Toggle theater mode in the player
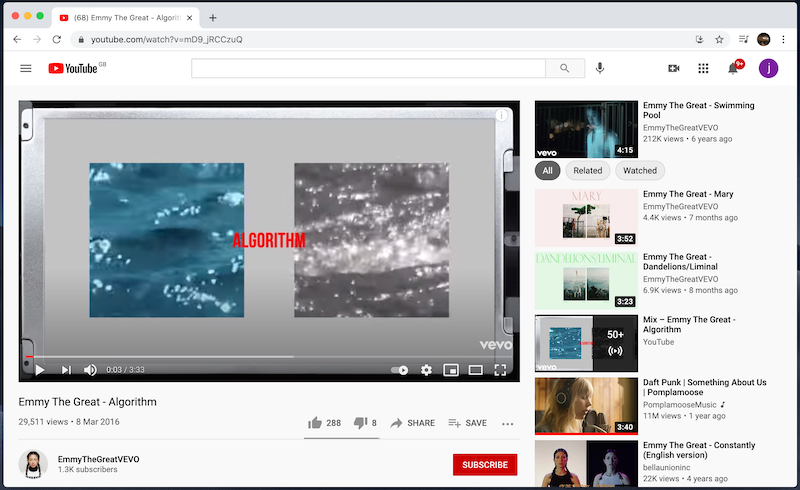The width and height of the screenshot is (800, 490). (475, 370)
